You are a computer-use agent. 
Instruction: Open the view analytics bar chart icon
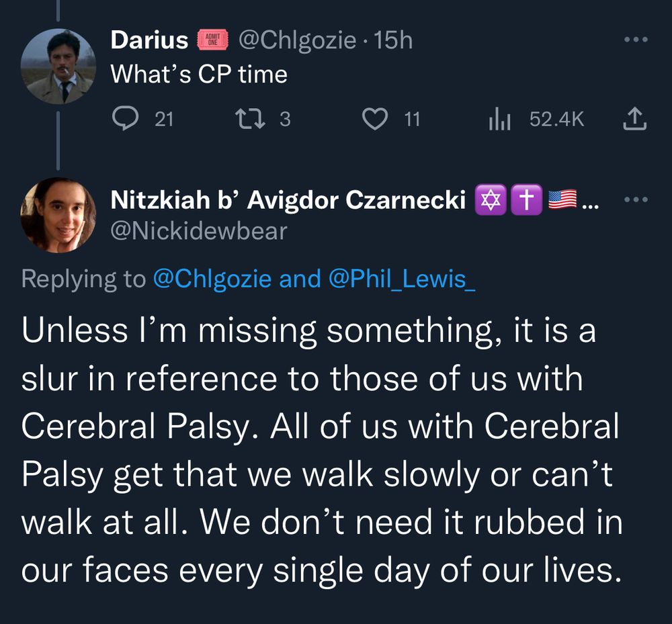tap(499, 119)
